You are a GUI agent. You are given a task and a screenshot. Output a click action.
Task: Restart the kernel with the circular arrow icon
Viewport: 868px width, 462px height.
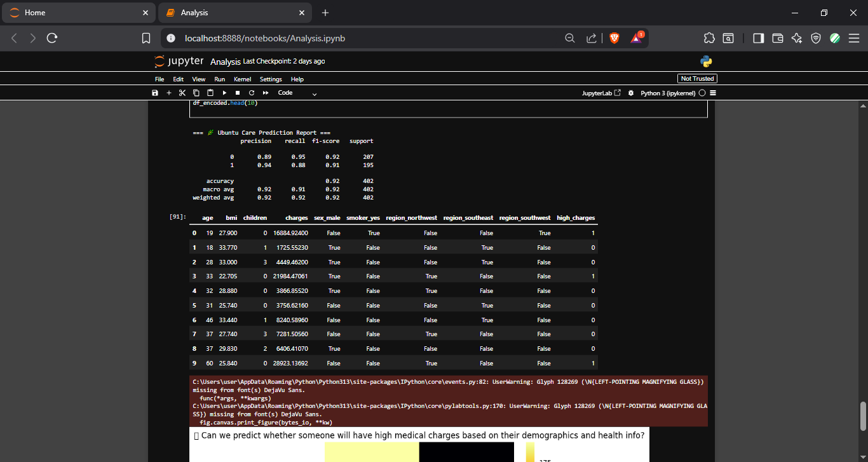pyautogui.click(x=252, y=93)
